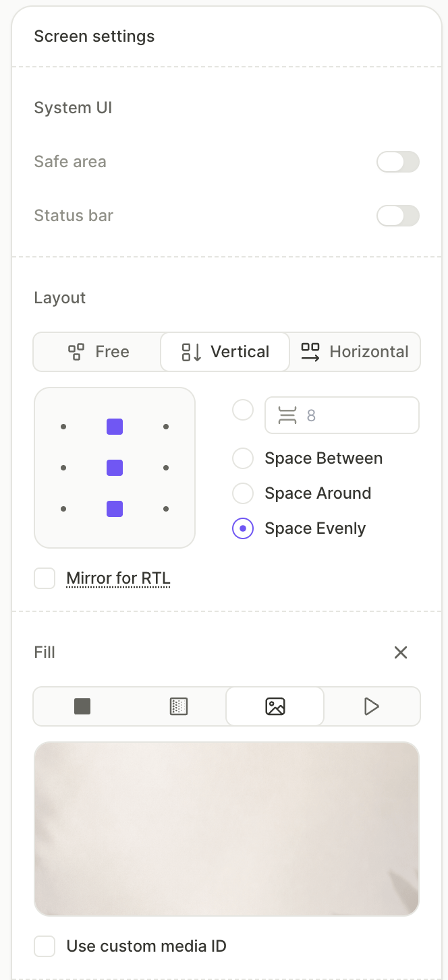Screen dimensions: 448x980
Task: Click the Status bar label text
Action: 74,216
